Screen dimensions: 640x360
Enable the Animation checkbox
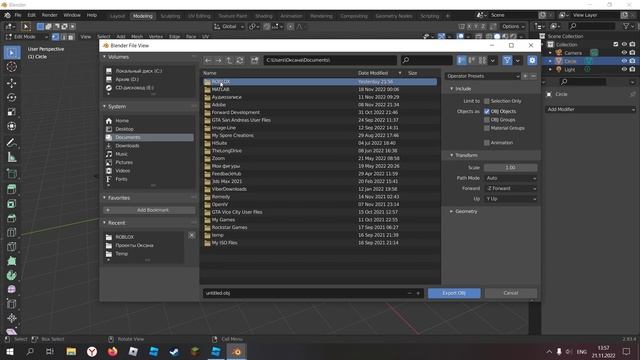pos(487,143)
